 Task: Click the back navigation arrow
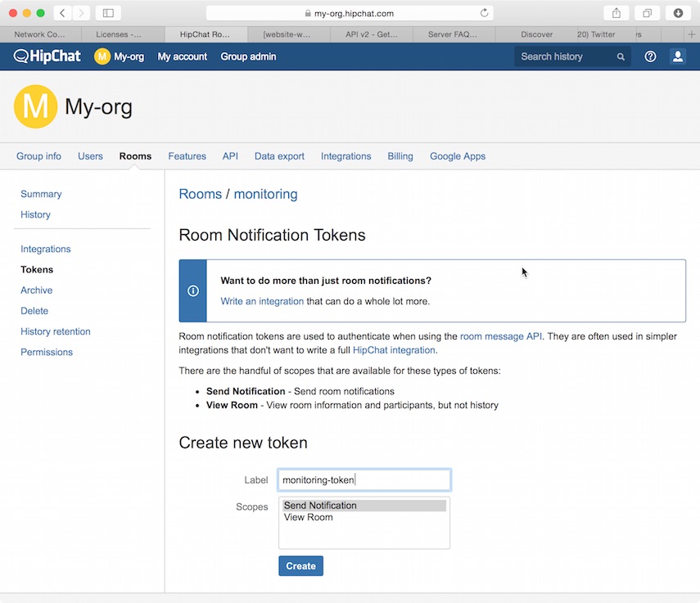point(62,12)
